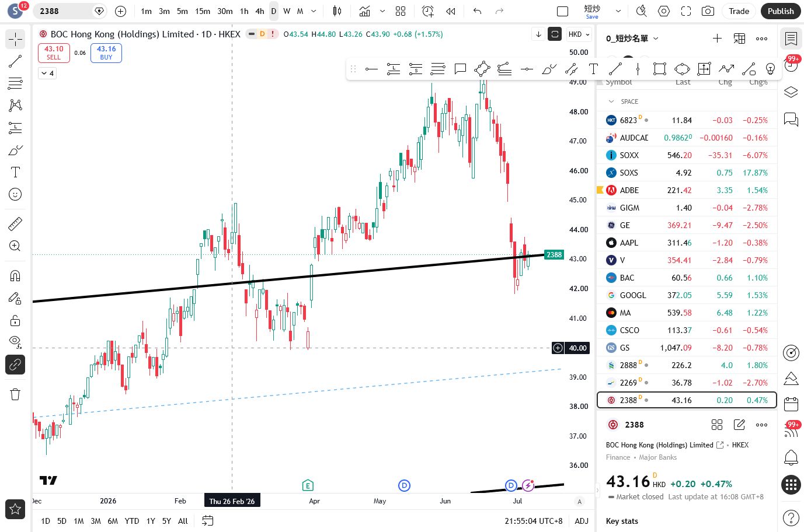
Task: Toggle the drawing sync link button
Action: click(15, 365)
